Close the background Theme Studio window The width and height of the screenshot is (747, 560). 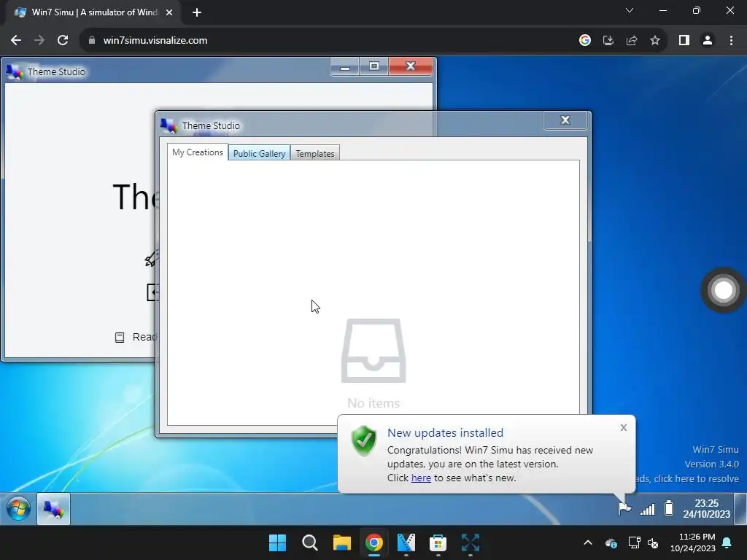pos(411,66)
